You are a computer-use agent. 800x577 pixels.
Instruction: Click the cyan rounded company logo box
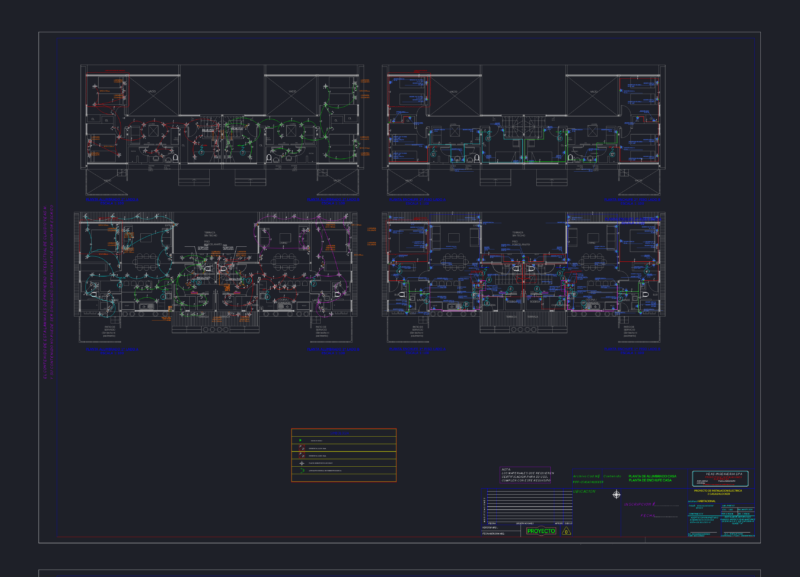point(720,479)
